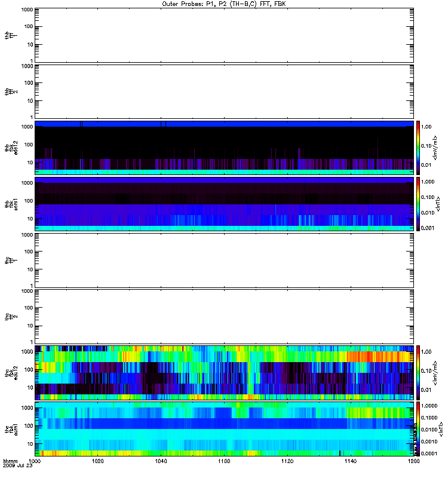The height and width of the screenshot is (478, 448).
Task: Click the 1040 time axis label
Action: [161, 461]
